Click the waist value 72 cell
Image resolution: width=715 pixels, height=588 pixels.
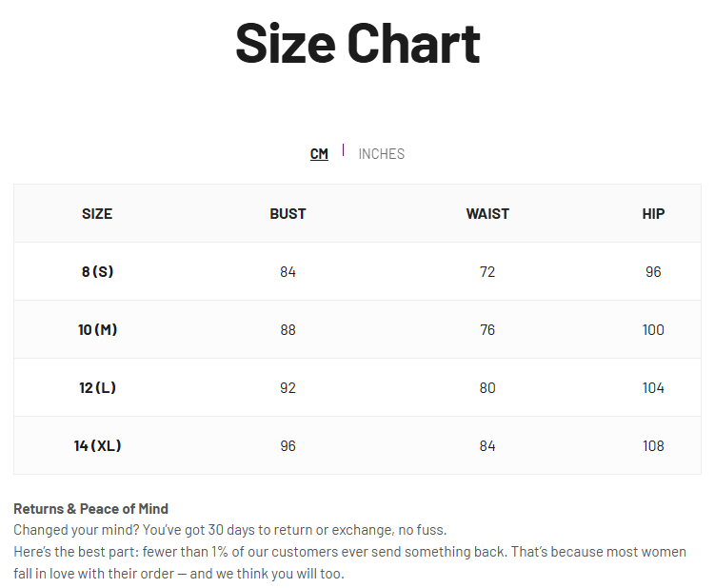click(x=487, y=272)
